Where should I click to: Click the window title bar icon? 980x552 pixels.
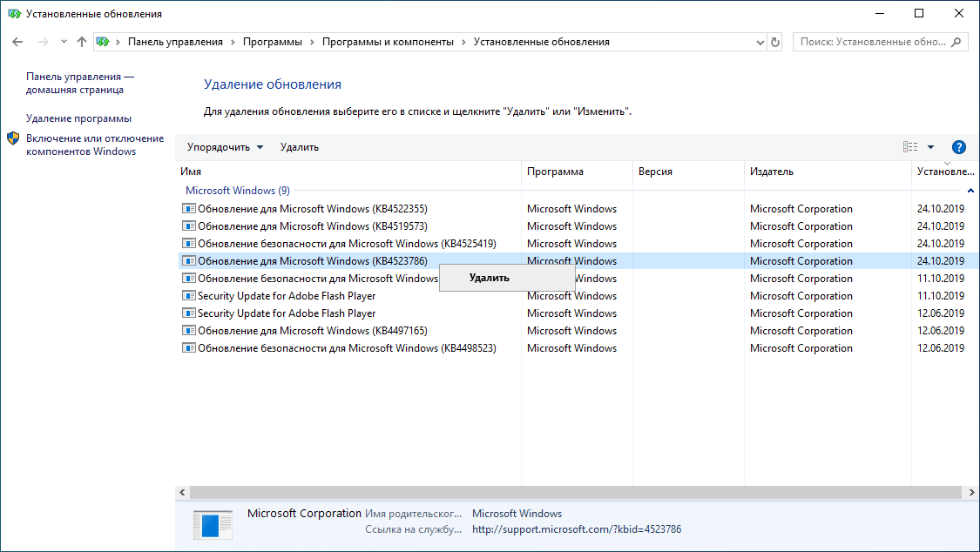(15, 14)
